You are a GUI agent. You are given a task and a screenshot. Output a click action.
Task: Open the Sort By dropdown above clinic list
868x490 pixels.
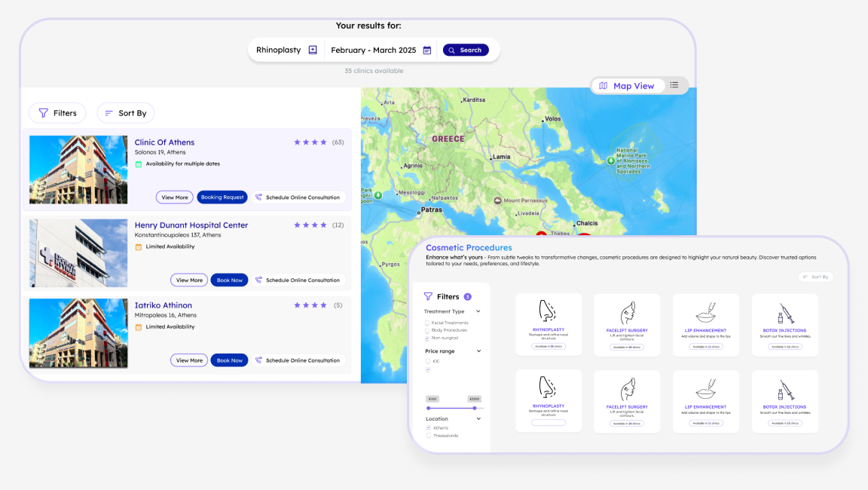click(126, 113)
